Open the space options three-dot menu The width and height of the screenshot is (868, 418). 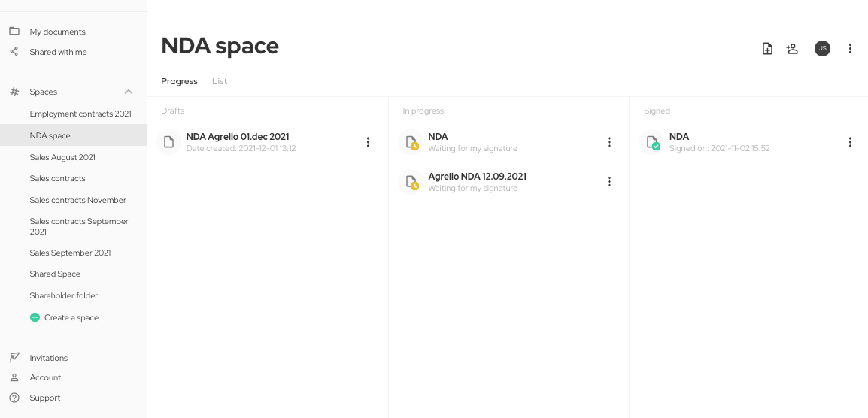click(x=850, y=49)
